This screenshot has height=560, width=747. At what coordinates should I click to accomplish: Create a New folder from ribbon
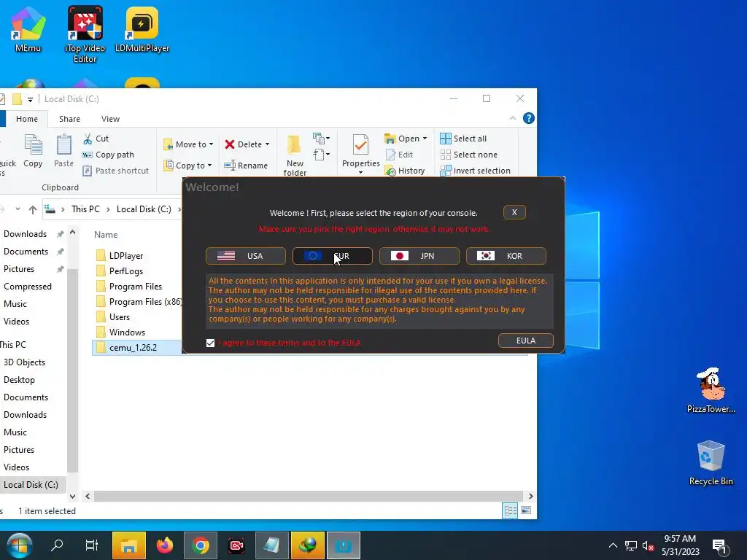(x=295, y=155)
